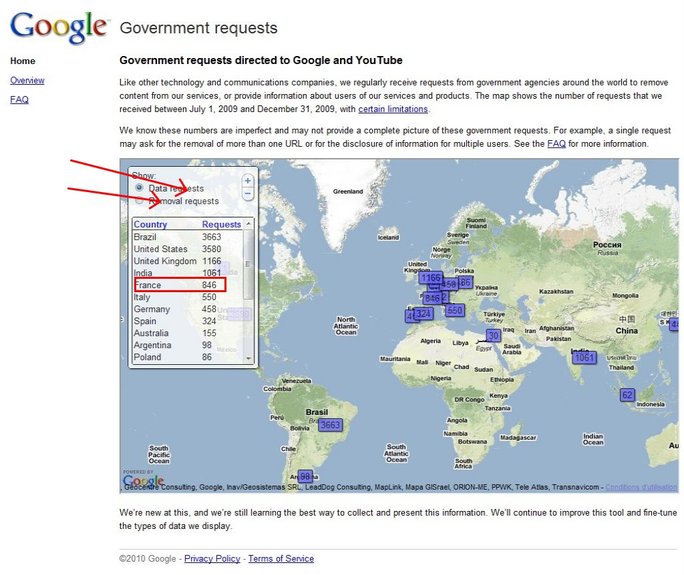The height and width of the screenshot is (575, 684).
Task: Click the 30 marker near Egypt
Action: [493, 335]
